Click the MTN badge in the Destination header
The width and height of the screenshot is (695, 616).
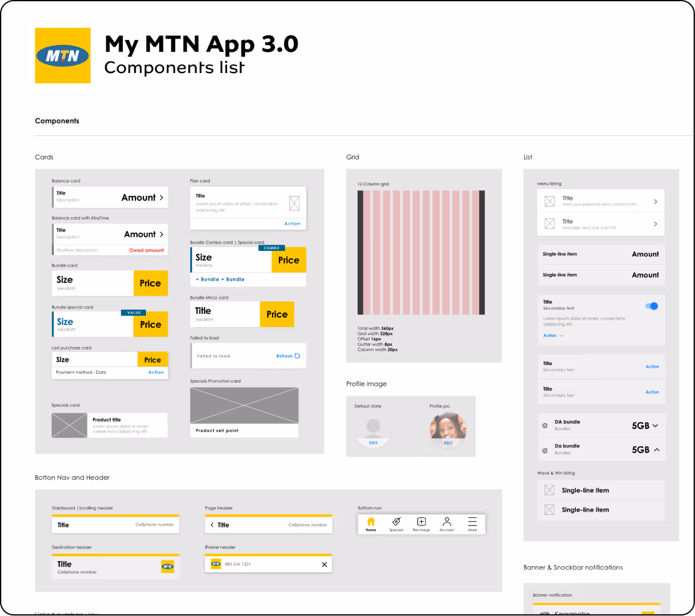167,567
